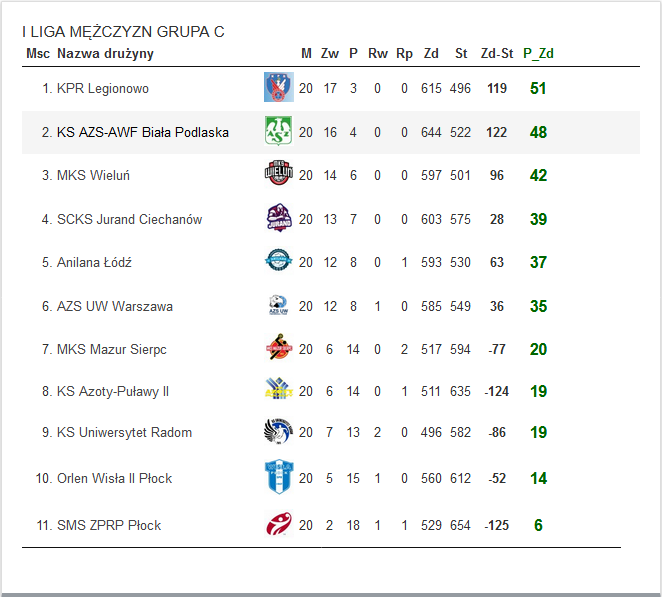
Task: Click the MKS Mazur Sierpc logo
Action: tap(277, 348)
